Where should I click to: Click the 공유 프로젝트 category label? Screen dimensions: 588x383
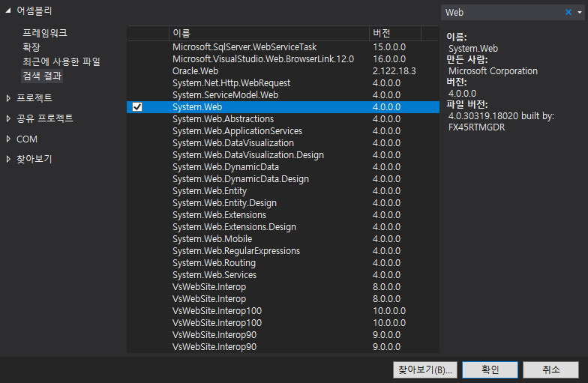(45, 118)
